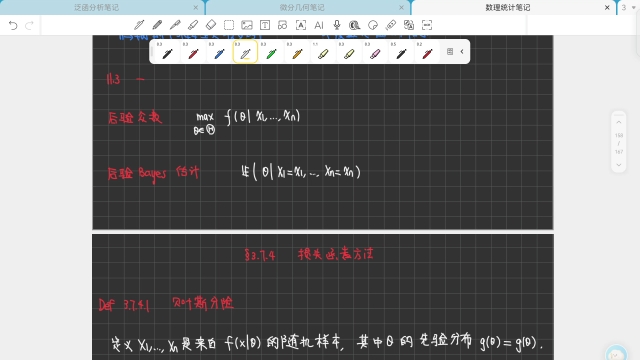Select the fountain pen tool in top toolbar
This screenshot has height=360, width=640.
click(139, 25)
